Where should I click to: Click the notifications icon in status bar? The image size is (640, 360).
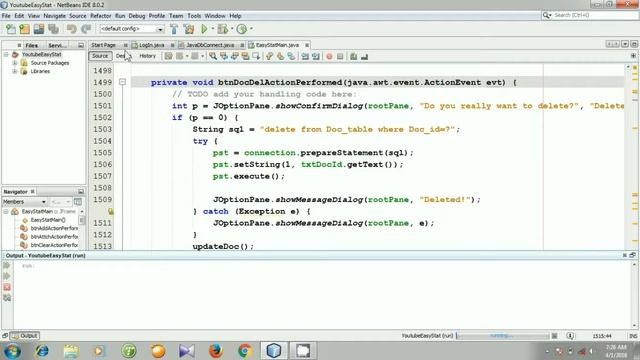(570, 336)
